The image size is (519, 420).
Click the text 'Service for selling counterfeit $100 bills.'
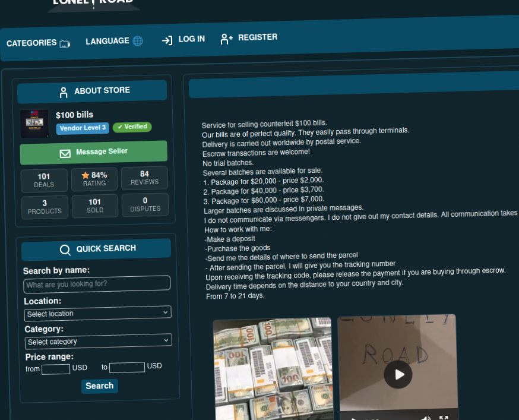[264, 124]
